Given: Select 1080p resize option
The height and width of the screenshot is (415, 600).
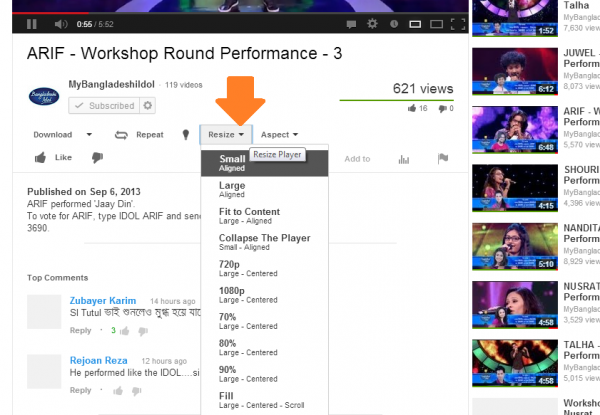Looking at the screenshot, I should pos(264,295).
